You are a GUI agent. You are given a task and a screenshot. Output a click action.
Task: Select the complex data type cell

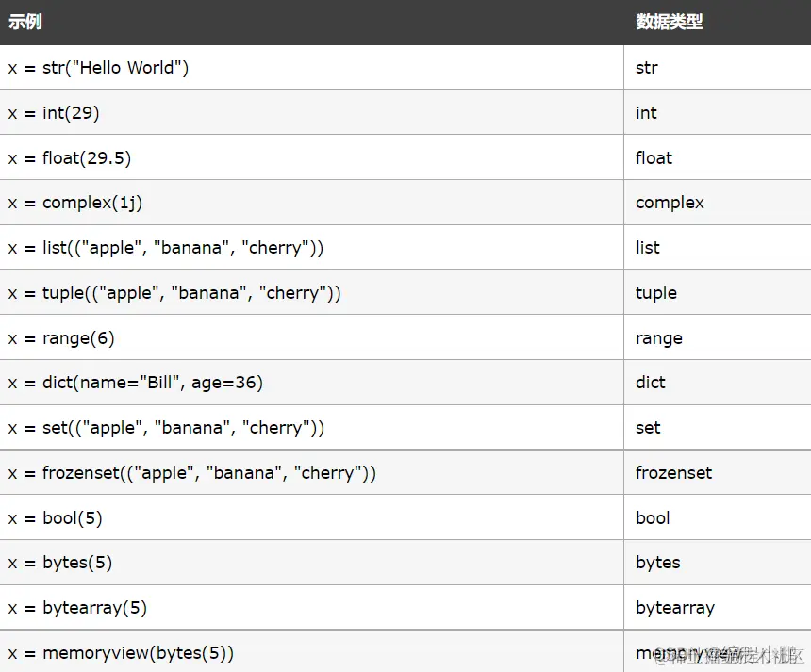tap(670, 203)
